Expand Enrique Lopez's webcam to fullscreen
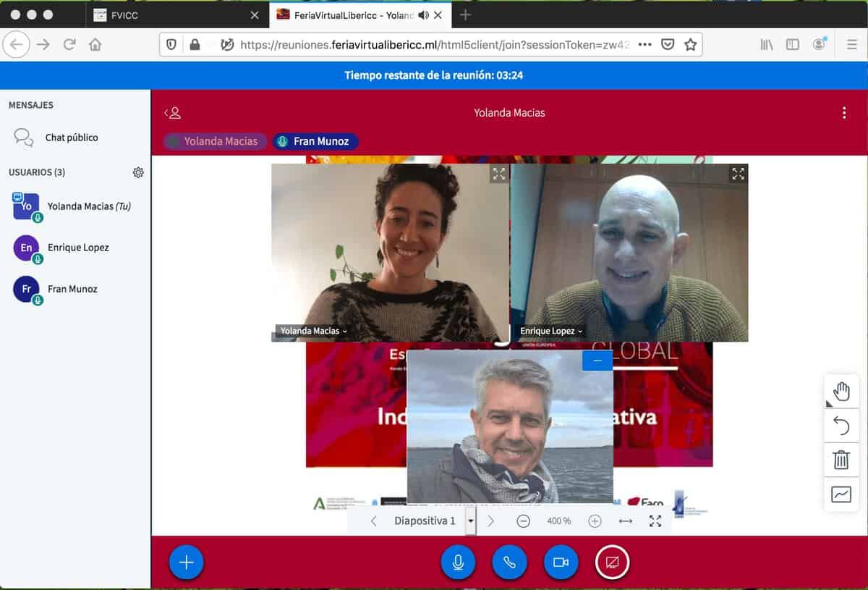The height and width of the screenshot is (590, 868). coord(738,174)
